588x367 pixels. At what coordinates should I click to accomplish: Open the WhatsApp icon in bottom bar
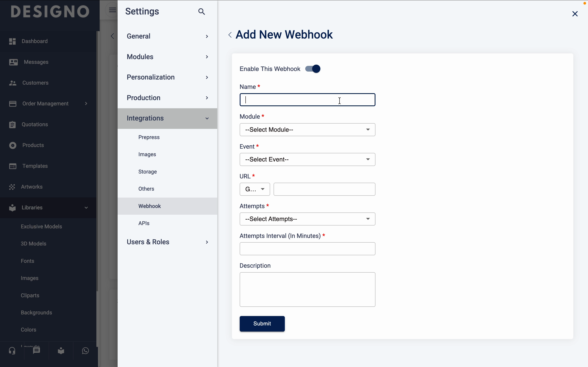pos(85,351)
